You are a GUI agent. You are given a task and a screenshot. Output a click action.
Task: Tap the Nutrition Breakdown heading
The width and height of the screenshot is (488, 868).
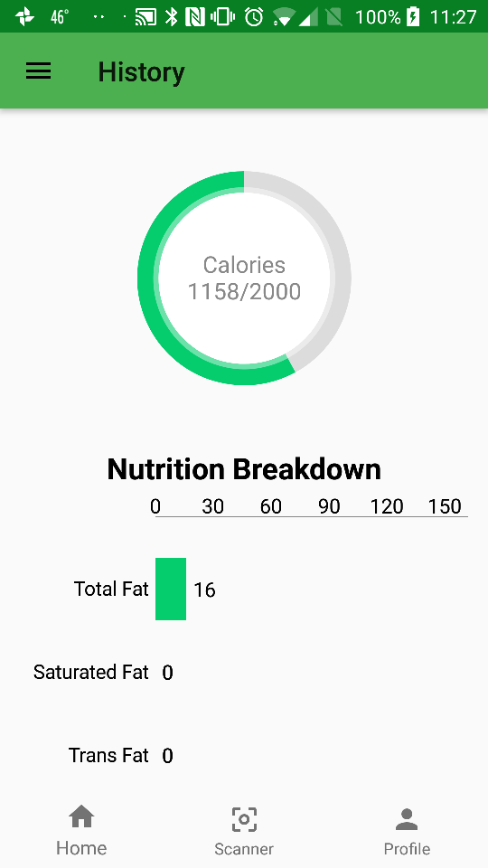(244, 469)
